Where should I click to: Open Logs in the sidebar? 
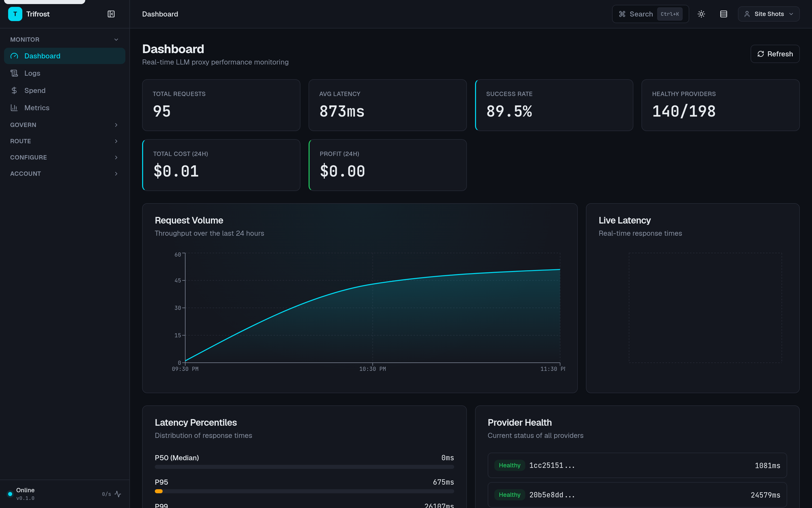pos(64,73)
